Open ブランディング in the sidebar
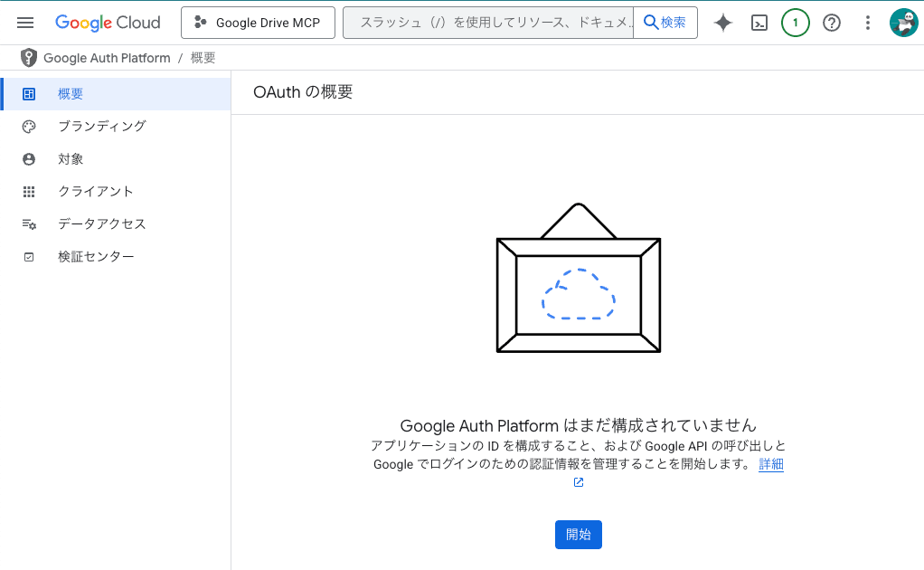924x570 pixels. click(116, 126)
